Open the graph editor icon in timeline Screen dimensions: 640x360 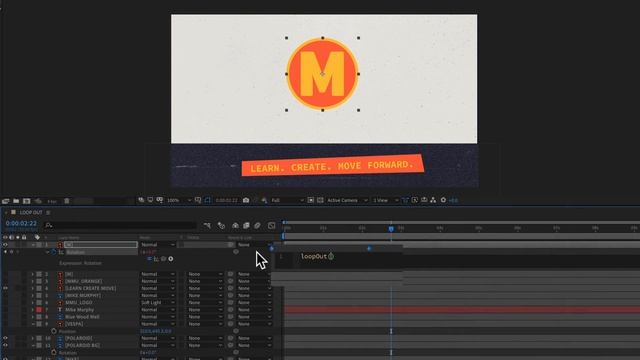tap(271, 225)
